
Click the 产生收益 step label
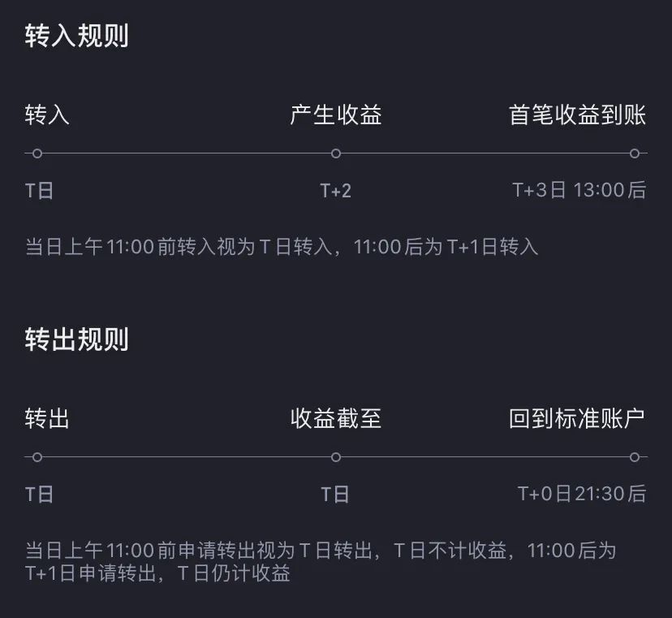(336, 115)
